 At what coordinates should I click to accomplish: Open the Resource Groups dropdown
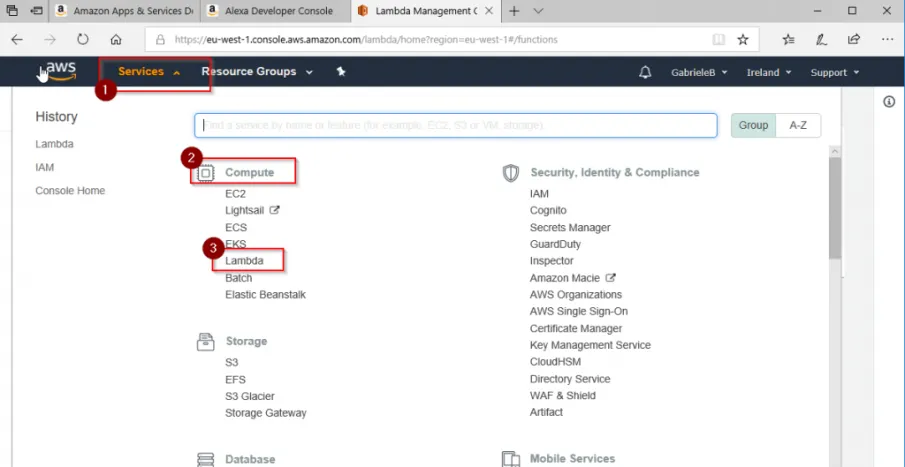(x=257, y=72)
